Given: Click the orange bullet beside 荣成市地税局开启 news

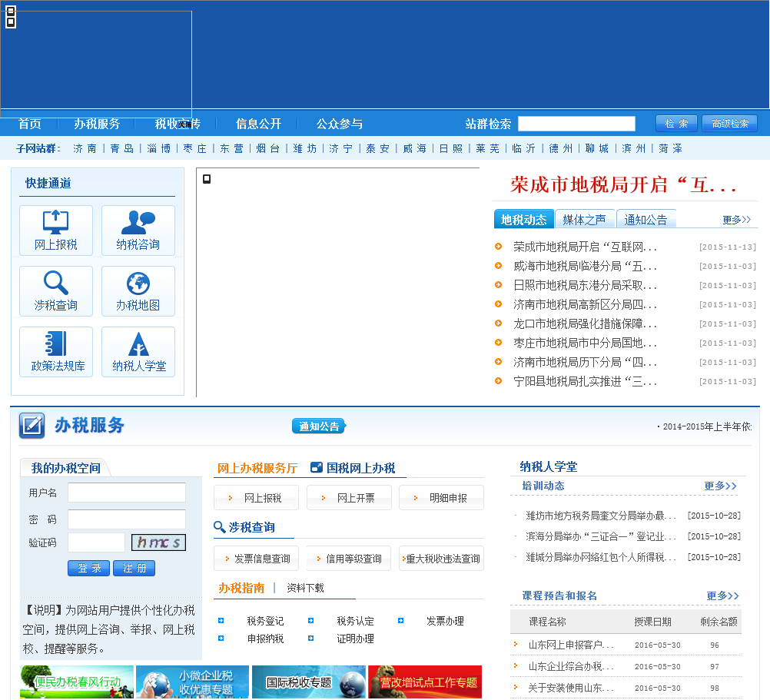Looking at the screenshot, I should (499, 247).
